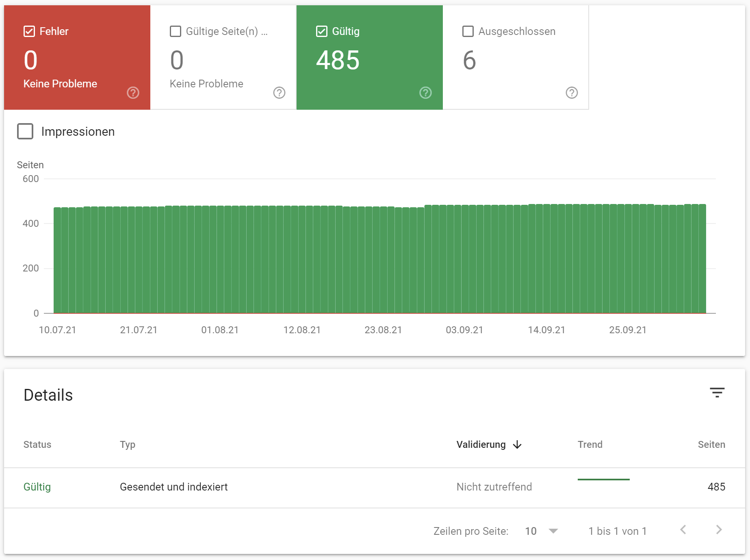Open help for the Gültige Seite(n) card
This screenshot has height=560, width=750.
point(279,93)
